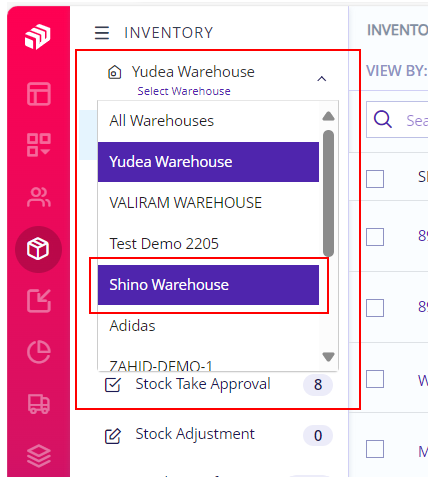Click the hamburger menu icon beside INVENTORY
440x477 pixels.
pyautogui.click(x=102, y=33)
